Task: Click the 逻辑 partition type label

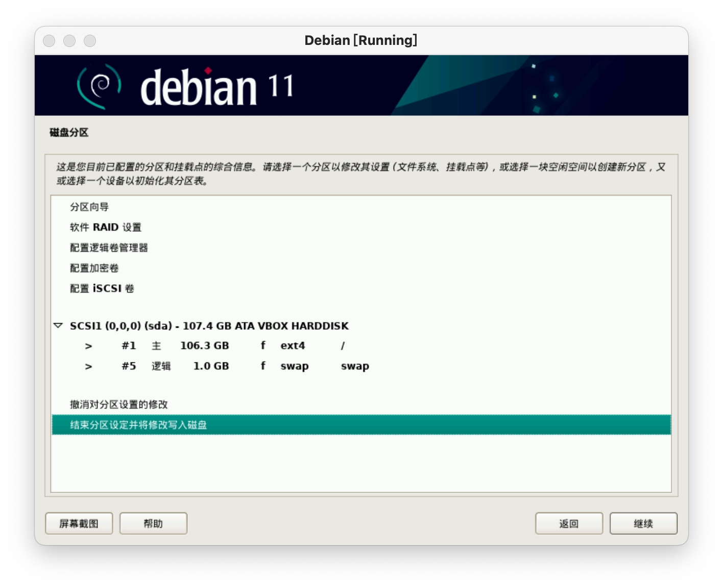Action: pos(161,366)
